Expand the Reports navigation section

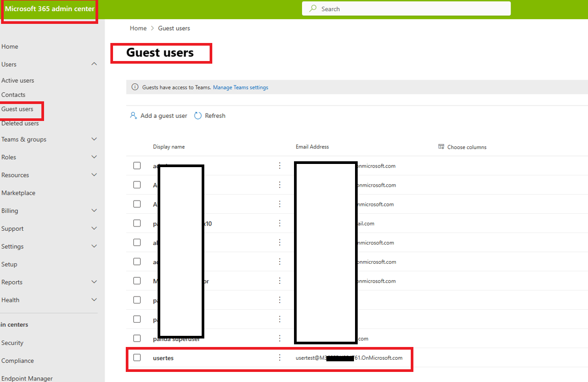pos(94,282)
